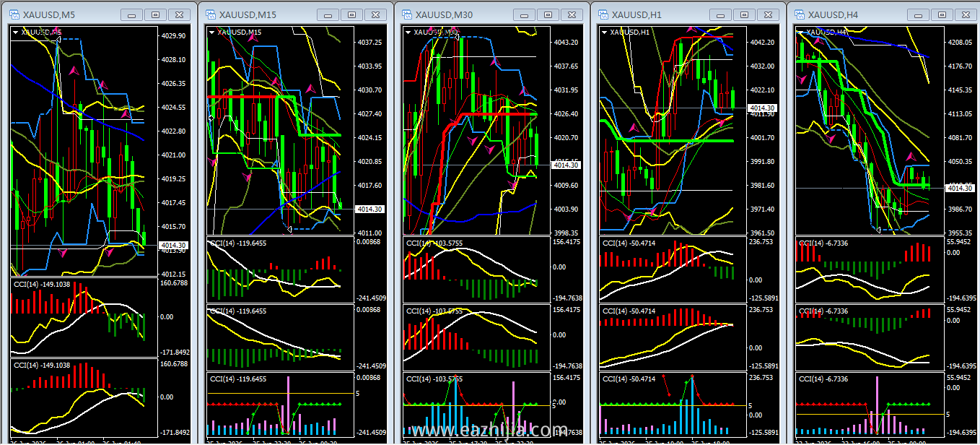The width and height of the screenshot is (980, 445).
Task: Click the 4014.30 price tag in M15 chart
Action: (369, 209)
